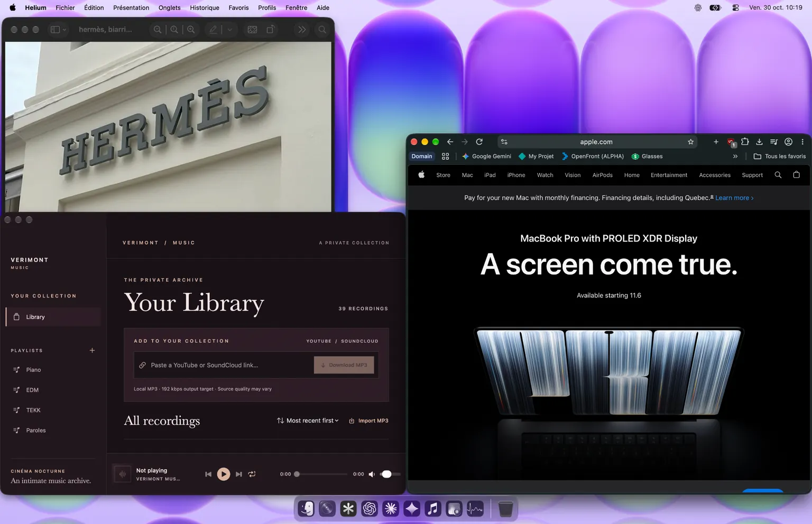The height and width of the screenshot is (524, 812).
Task: Bookmark apple.com with the star icon
Action: point(690,142)
